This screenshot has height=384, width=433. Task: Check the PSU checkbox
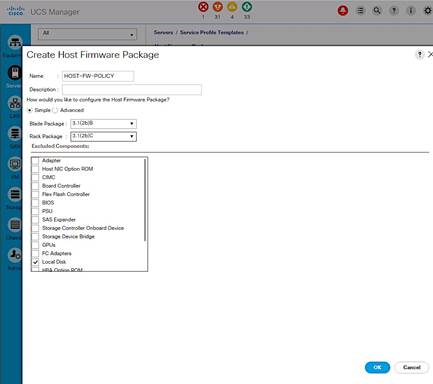pos(35,211)
